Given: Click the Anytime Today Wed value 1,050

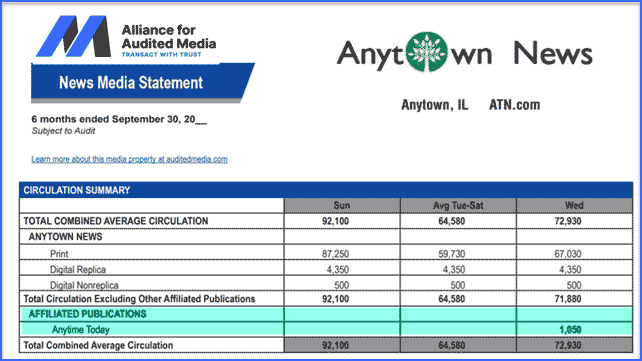Looking at the screenshot, I should [x=570, y=329].
